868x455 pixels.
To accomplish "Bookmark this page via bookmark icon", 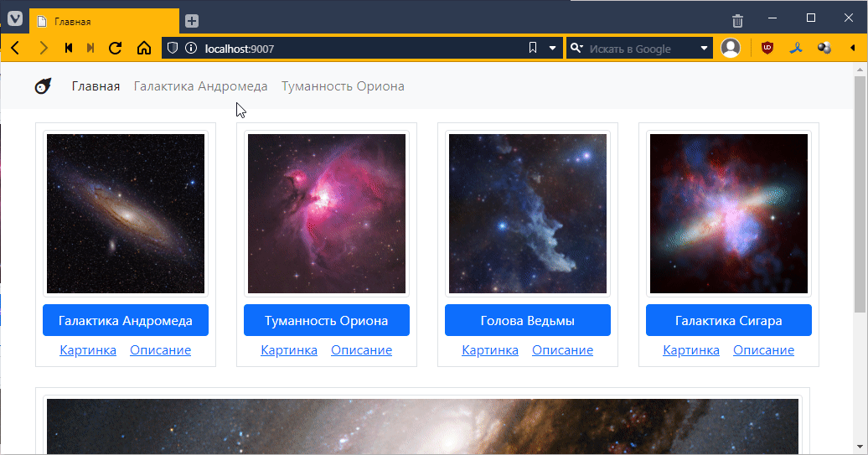I will pyautogui.click(x=533, y=49).
